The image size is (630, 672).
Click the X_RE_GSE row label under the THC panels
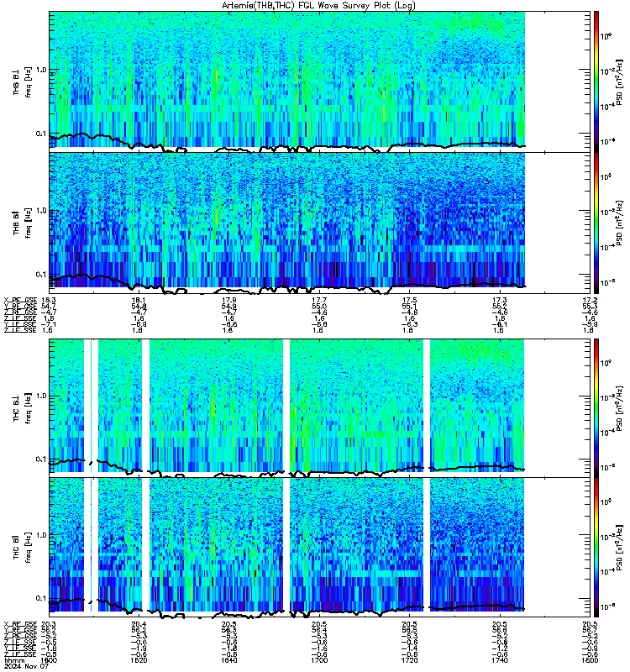point(20,624)
